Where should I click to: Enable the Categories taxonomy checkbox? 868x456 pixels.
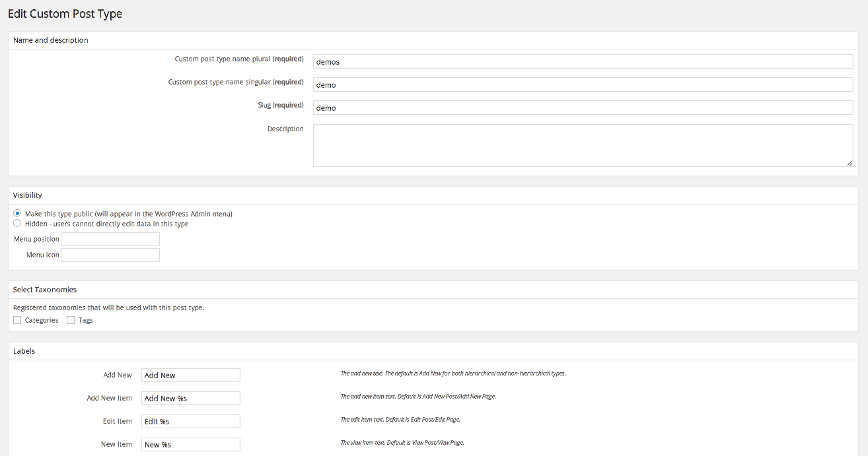click(x=17, y=320)
